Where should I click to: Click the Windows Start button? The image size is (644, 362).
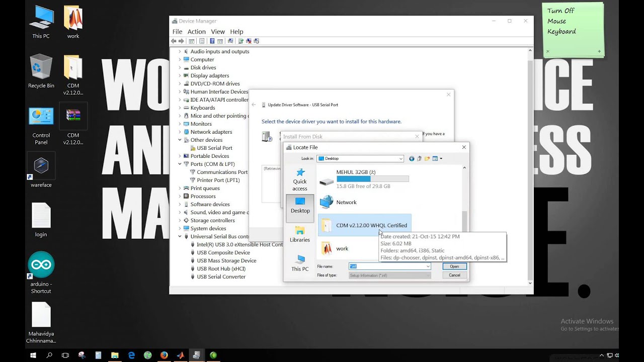coord(33,355)
